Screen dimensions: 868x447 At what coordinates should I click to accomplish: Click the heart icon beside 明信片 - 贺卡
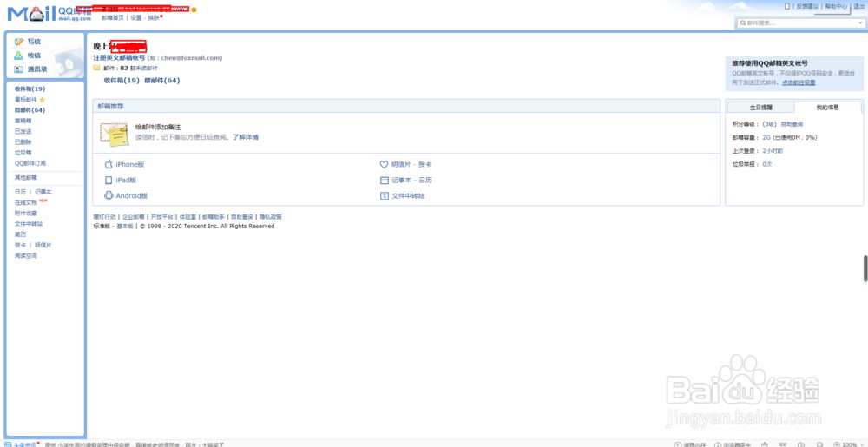385,164
